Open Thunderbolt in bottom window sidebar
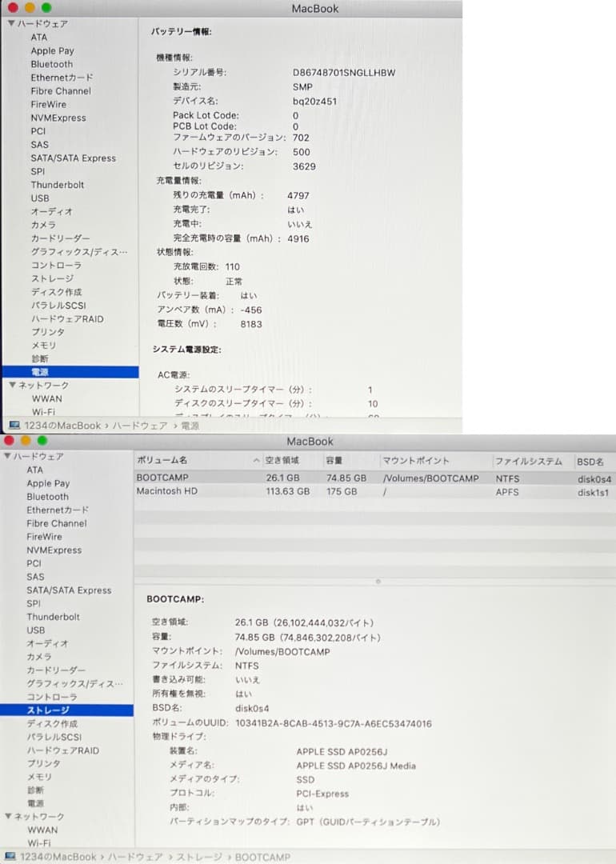This screenshot has width=616, height=864. click(53, 617)
